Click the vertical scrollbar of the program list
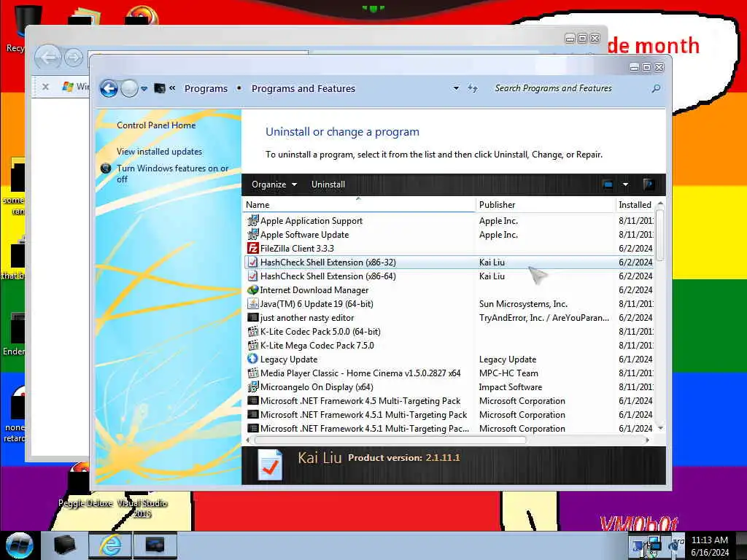 click(659, 236)
